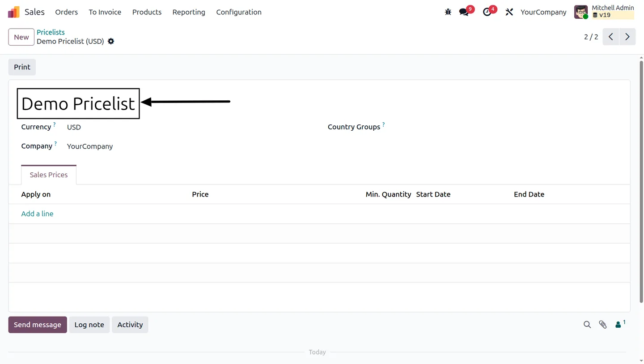This screenshot has width=644, height=364.
Task: Click the Activity button
Action: (130, 325)
